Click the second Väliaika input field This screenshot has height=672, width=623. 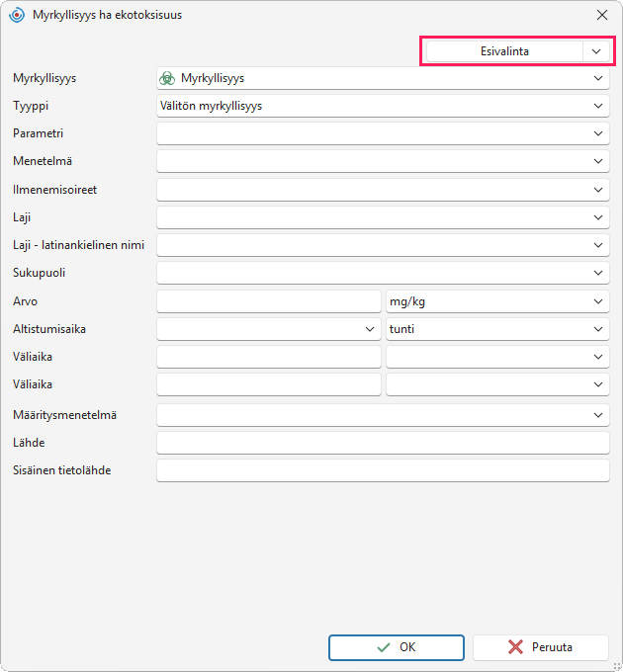pyautogui.click(x=269, y=384)
